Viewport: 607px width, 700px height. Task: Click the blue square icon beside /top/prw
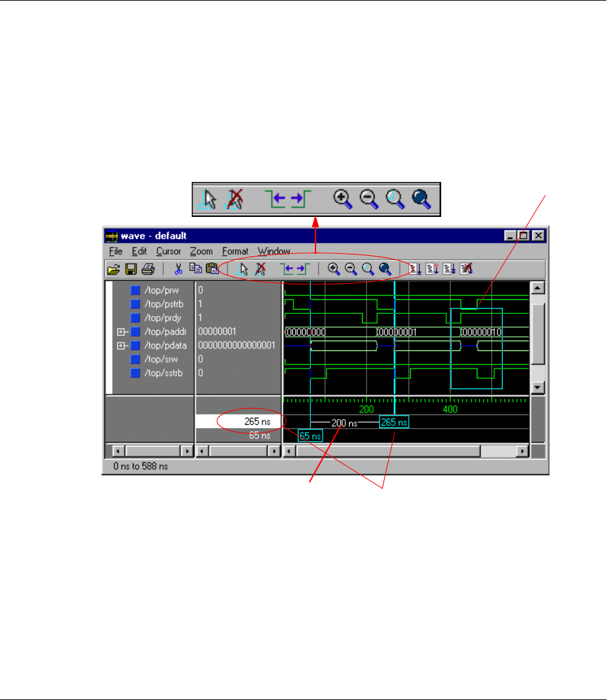coord(135,290)
